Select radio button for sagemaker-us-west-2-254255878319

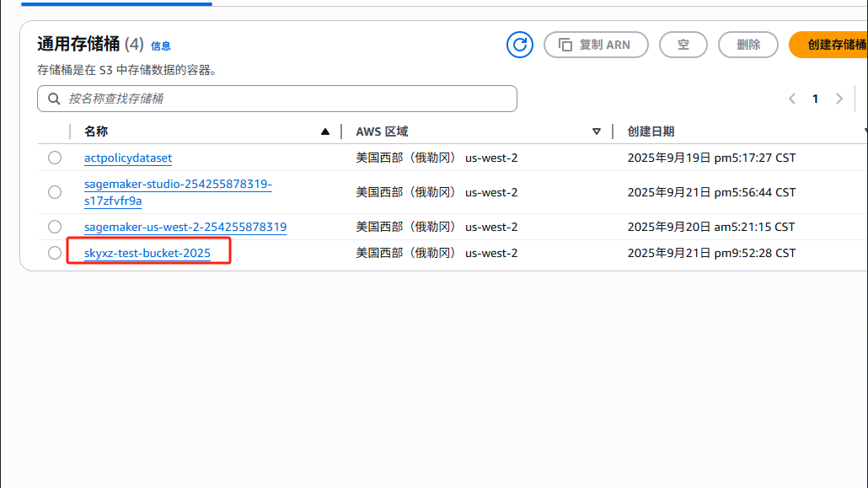pos(55,227)
